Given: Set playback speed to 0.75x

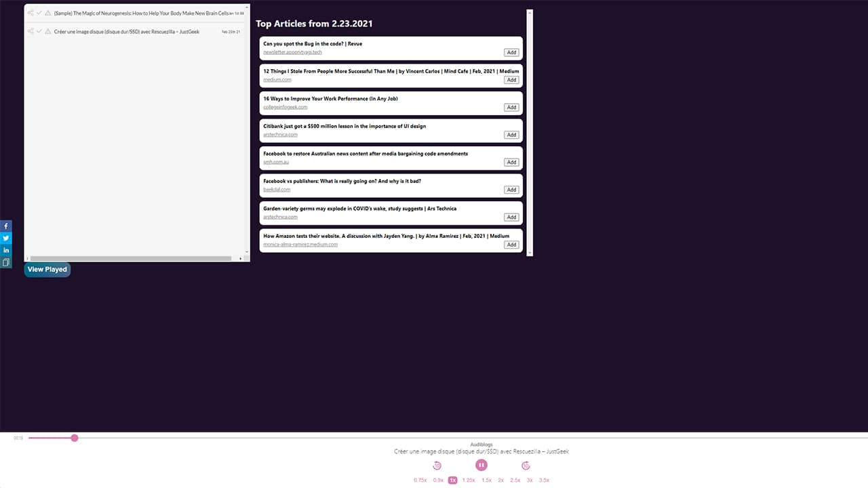Looking at the screenshot, I should pyautogui.click(x=420, y=480).
